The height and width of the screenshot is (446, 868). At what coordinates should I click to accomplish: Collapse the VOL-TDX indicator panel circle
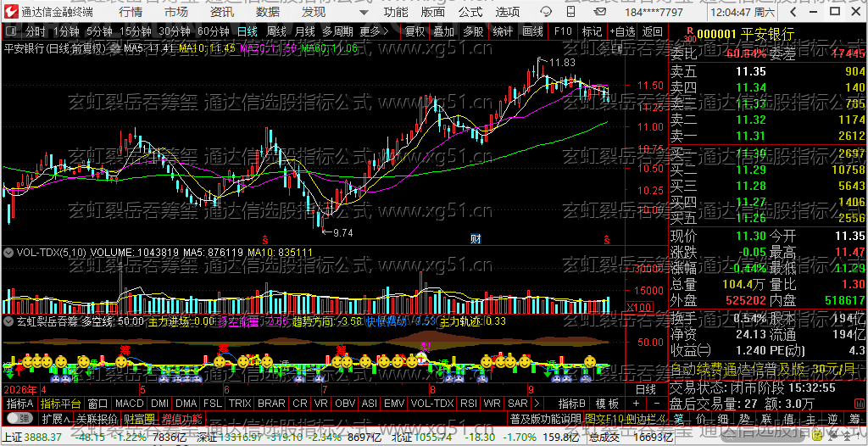[x=8, y=253]
